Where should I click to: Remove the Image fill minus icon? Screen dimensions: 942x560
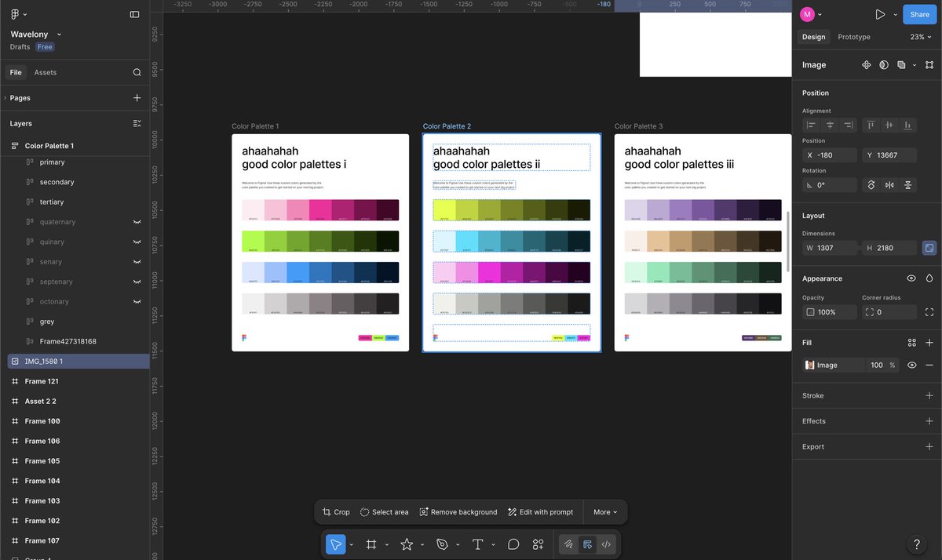click(929, 365)
